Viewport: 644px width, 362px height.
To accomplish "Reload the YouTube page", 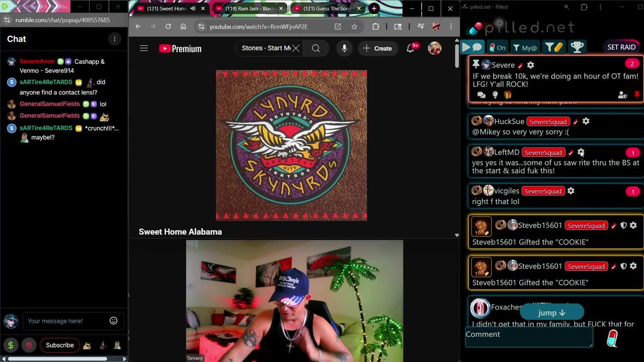I will (x=168, y=27).
